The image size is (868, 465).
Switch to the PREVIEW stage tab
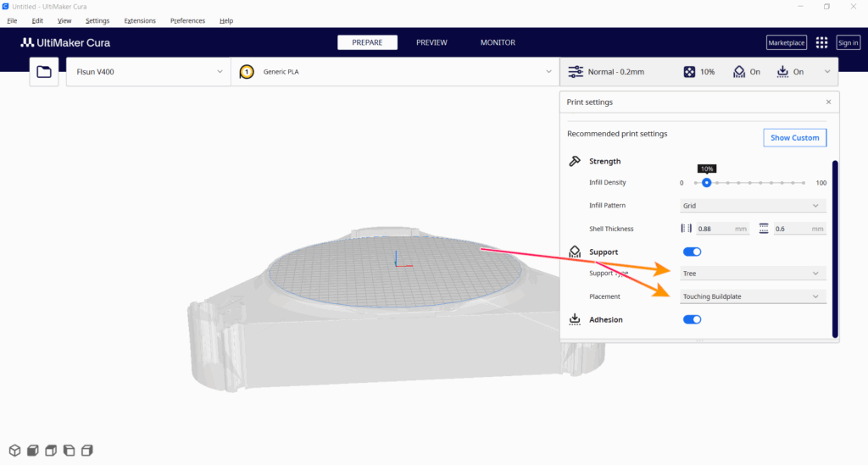tap(431, 42)
